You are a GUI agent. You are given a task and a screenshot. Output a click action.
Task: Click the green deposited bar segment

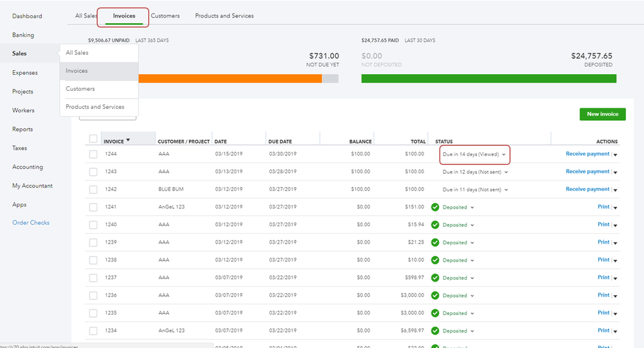coord(488,79)
